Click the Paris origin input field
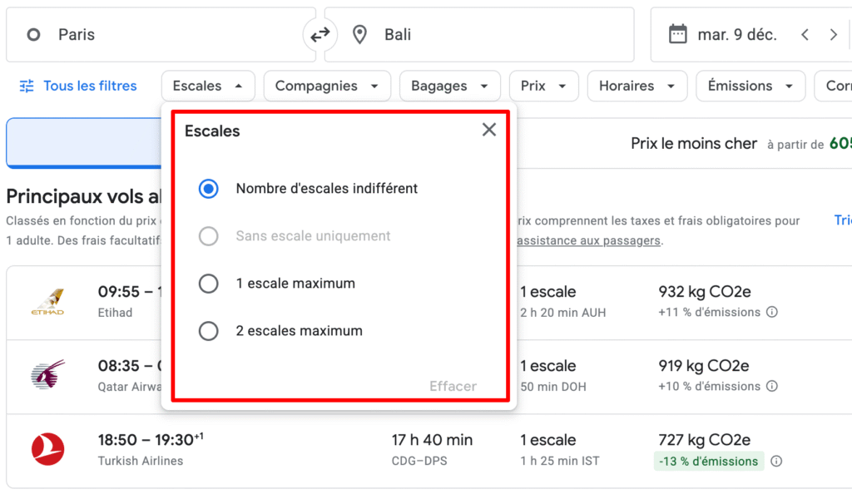Viewport: 852px width, 504px height. point(161,35)
